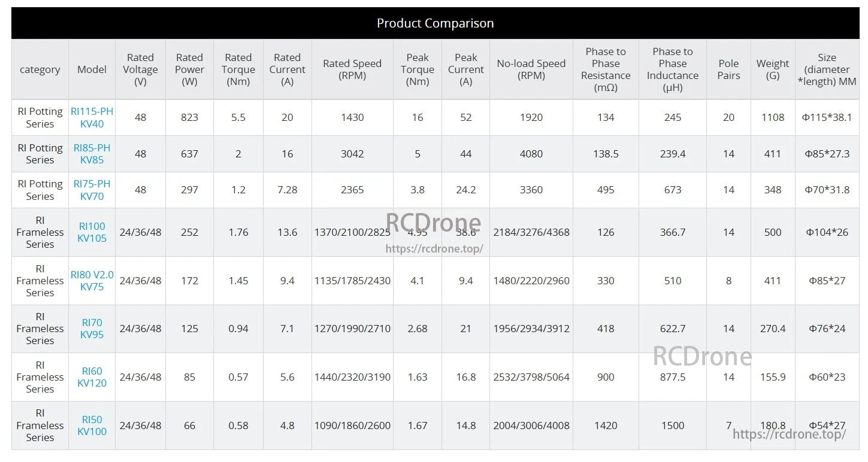Sort by the Rated Voltage column header

click(x=140, y=69)
